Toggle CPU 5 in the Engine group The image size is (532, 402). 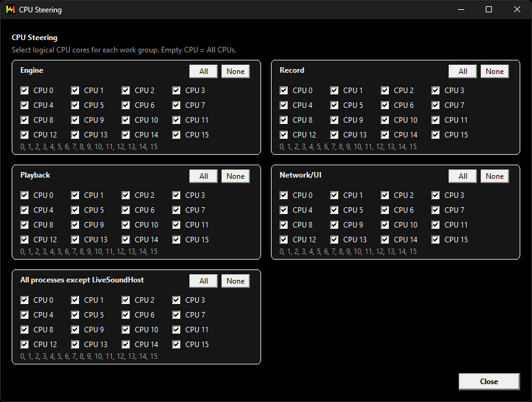(x=75, y=105)
